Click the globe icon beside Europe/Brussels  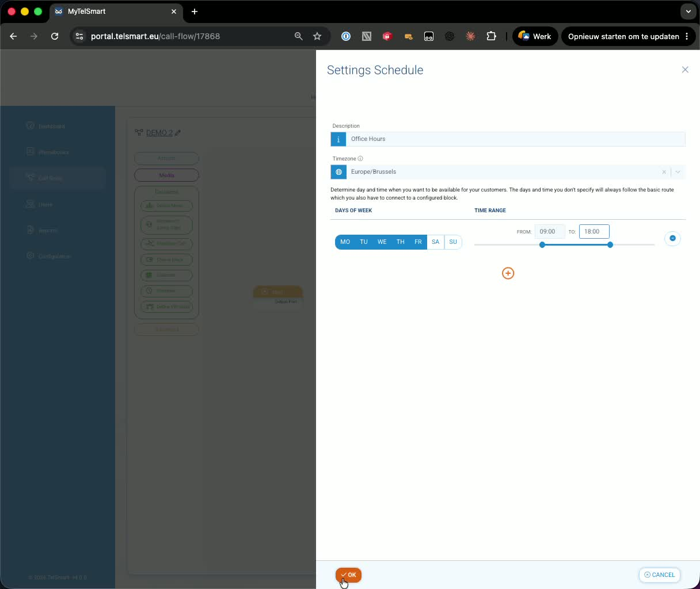338,172
